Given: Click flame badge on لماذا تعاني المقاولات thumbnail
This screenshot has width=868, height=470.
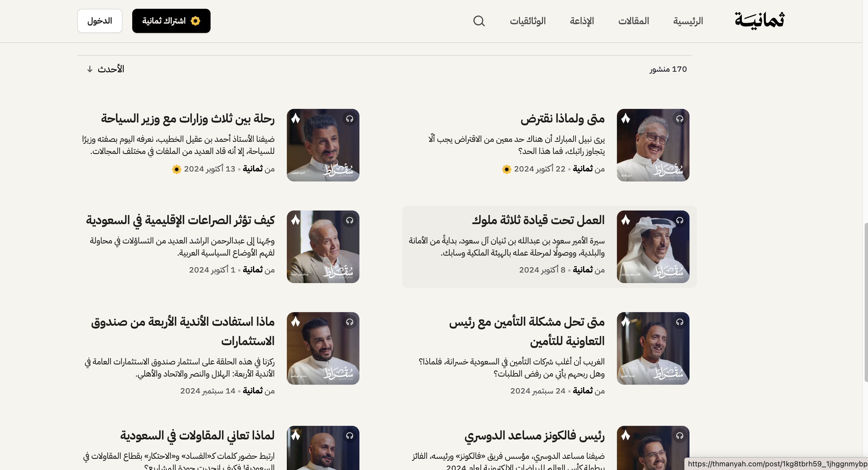Looking at the screenshot, I should [296, 435].
